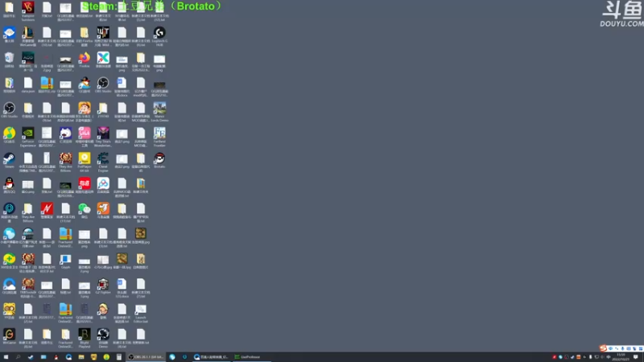Select the Recycle Bin icon
Image resolution: width=644 pixels, height=362 pixels.
[x=9, y=60]
